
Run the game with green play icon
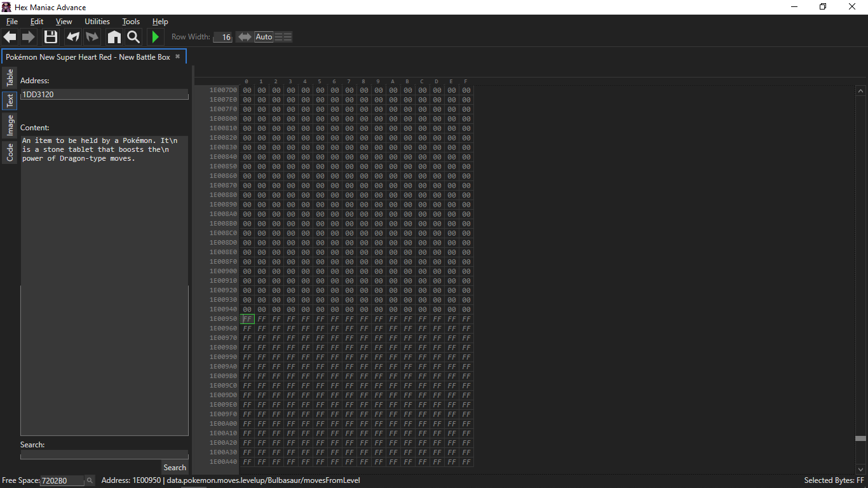[x=155, y=37]
